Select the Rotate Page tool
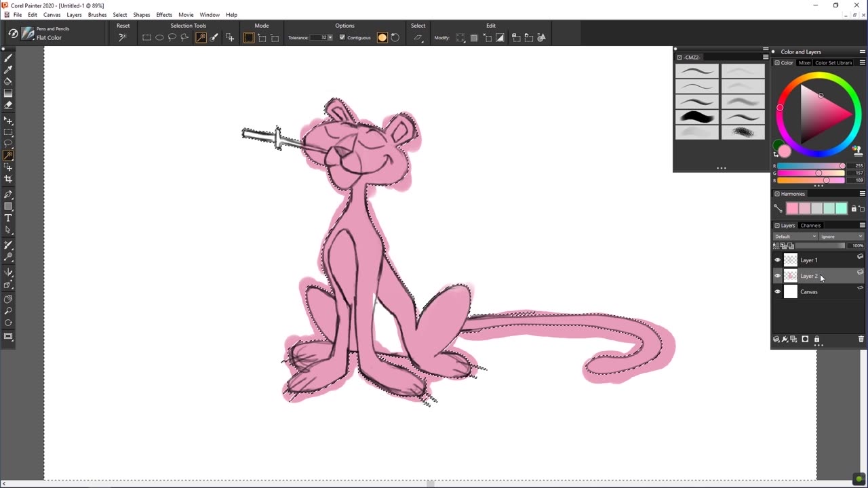The width and height of the screenshot is (868, 488). [x=8, y=324]
